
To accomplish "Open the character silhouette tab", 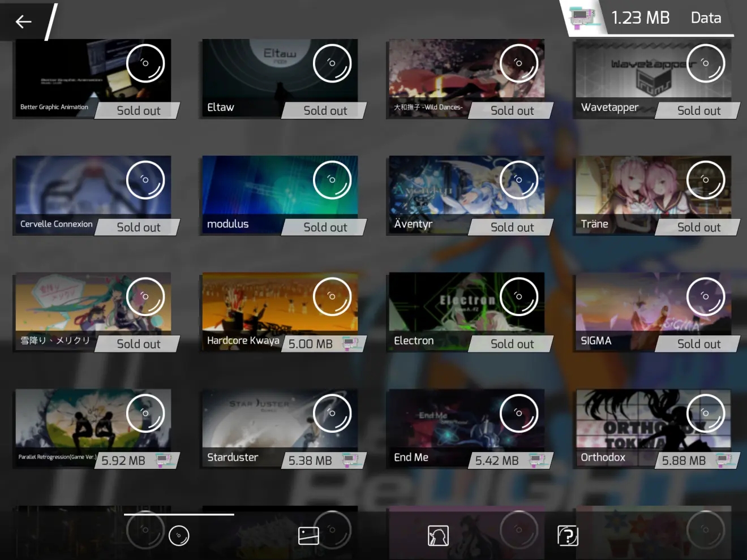I will coord(438,535).
